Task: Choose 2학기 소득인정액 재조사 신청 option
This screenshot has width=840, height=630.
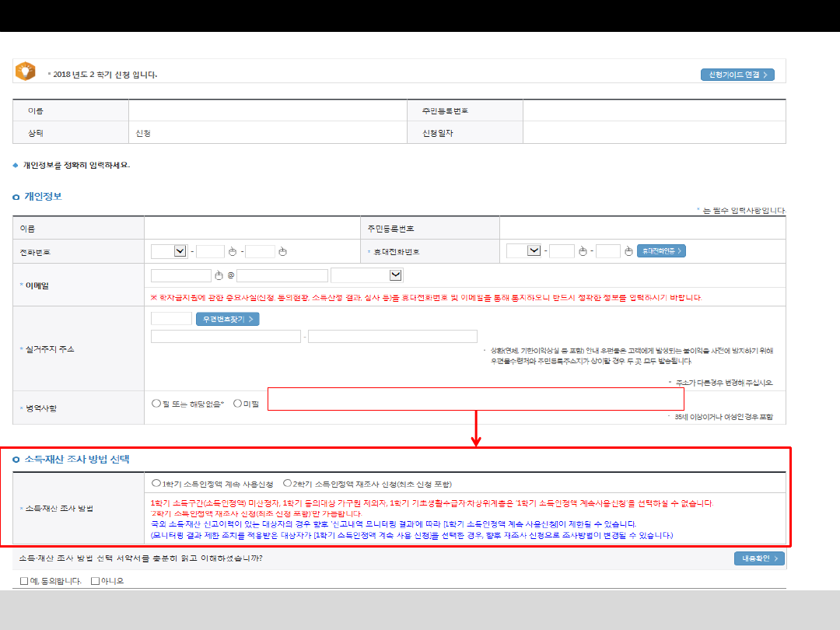Action: 287,483
